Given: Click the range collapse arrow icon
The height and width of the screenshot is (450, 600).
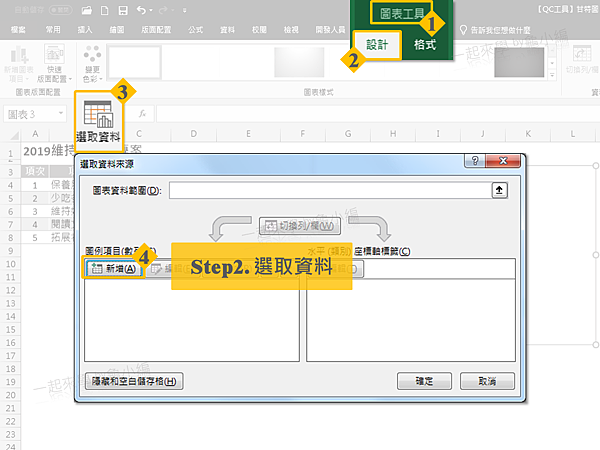Looking at the screenshot, I should click(499, 190).
